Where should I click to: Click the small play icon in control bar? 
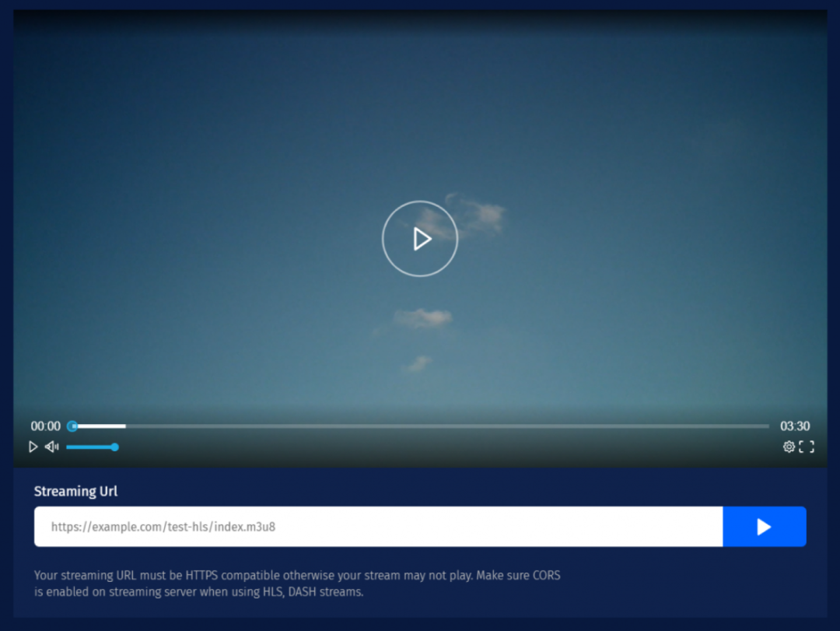pyautogui.click(x=33, y=447)
